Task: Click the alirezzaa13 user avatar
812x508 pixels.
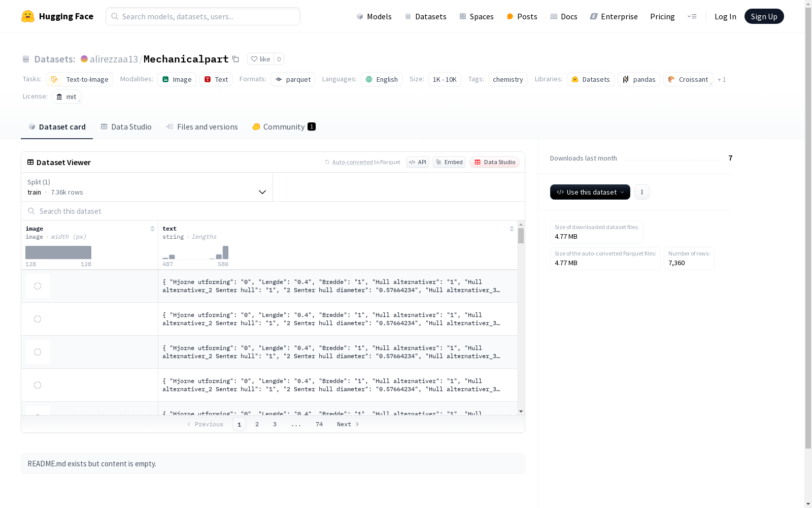Action: tap(84, 59)
